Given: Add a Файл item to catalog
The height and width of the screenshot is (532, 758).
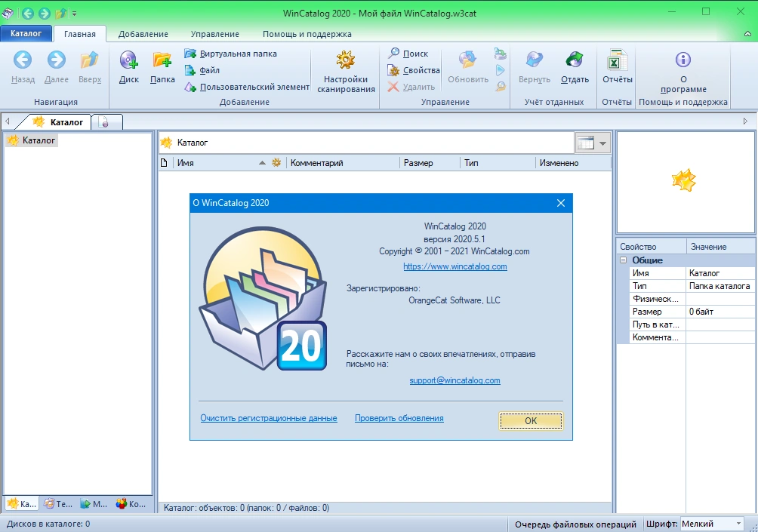Looking at the screenshot, I should 202,70.
